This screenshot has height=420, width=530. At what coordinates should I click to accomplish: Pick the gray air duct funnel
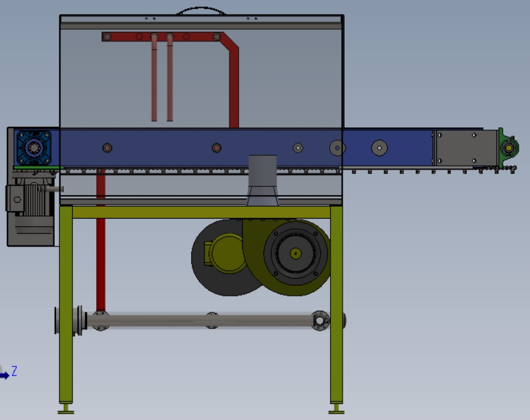[x=262, y=180]
